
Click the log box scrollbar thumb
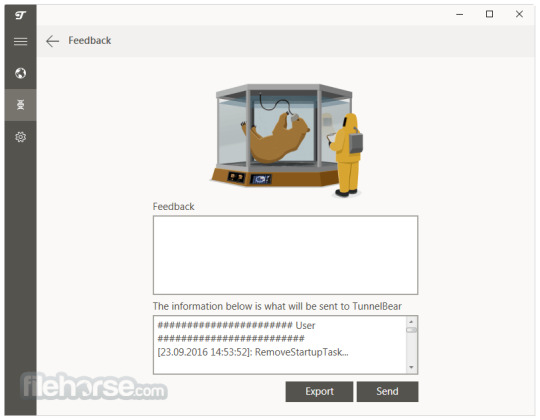point(411,330)
